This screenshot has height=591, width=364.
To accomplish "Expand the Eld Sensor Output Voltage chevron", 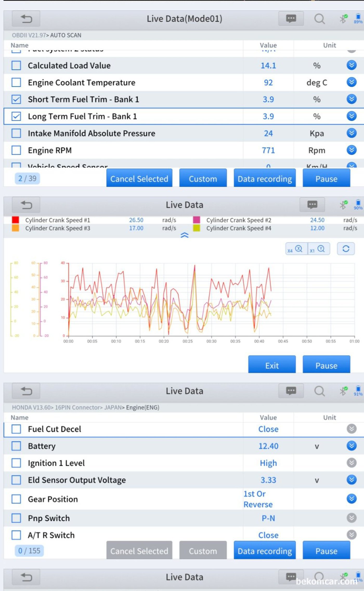I will click(x=351, y=480).
